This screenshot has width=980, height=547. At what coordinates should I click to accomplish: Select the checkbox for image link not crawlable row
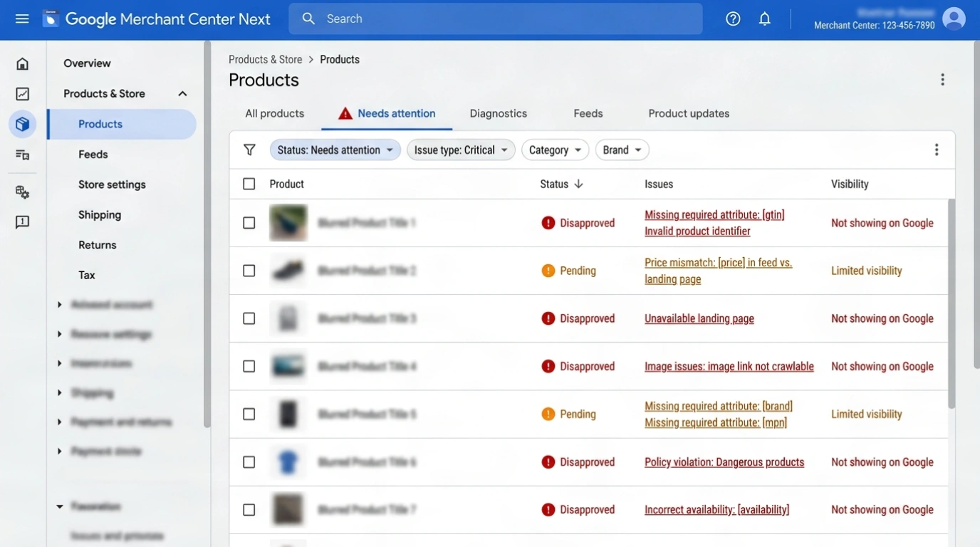249,366
